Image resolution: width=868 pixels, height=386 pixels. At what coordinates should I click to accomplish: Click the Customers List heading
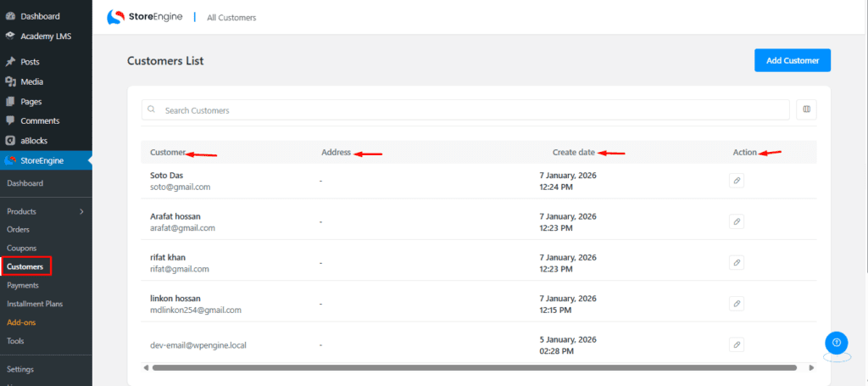pos(165,61)
